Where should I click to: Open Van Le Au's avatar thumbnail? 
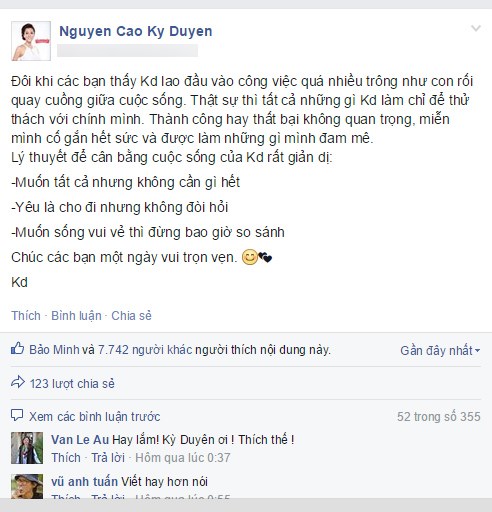pyautogui.click(x=27, y=448)
